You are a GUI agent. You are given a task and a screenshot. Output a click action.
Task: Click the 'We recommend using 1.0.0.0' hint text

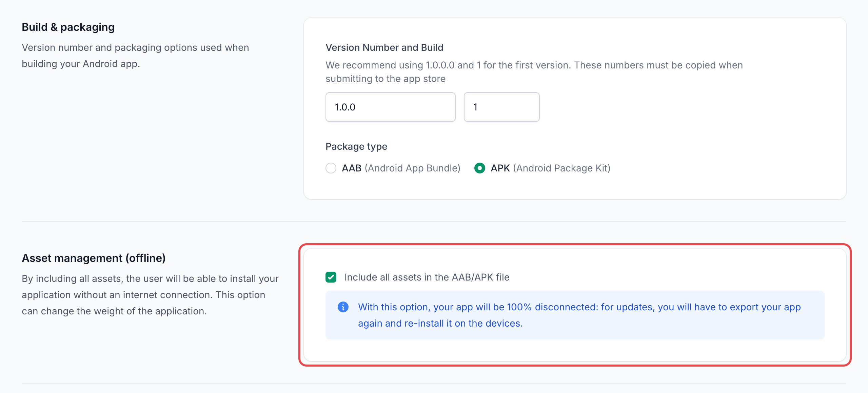tap(534, 72)
